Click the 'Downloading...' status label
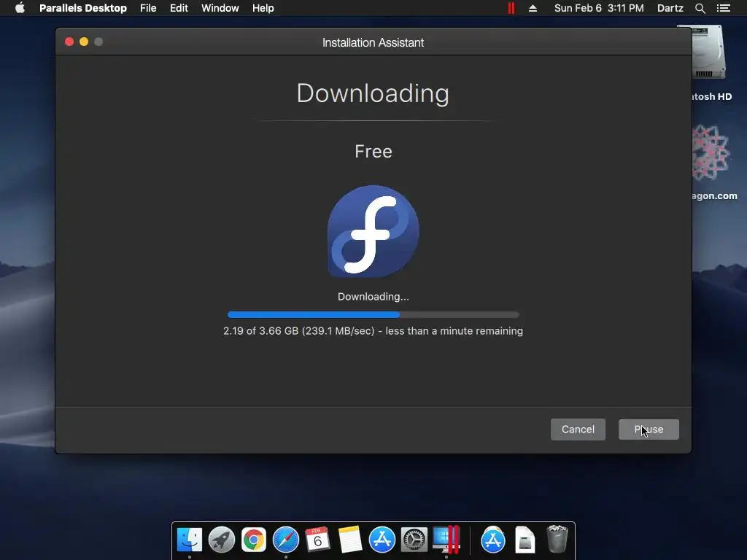 point(373,297)
